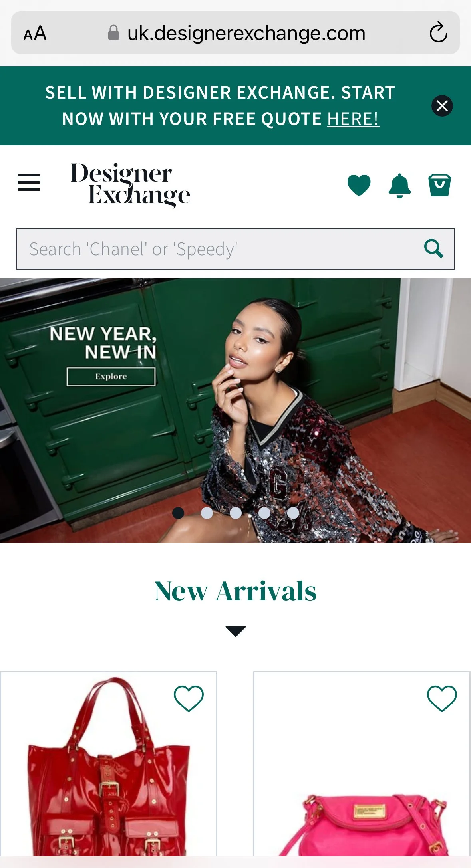
Task: Go to Designer Exchange logo home
Action: coord(130,184)
